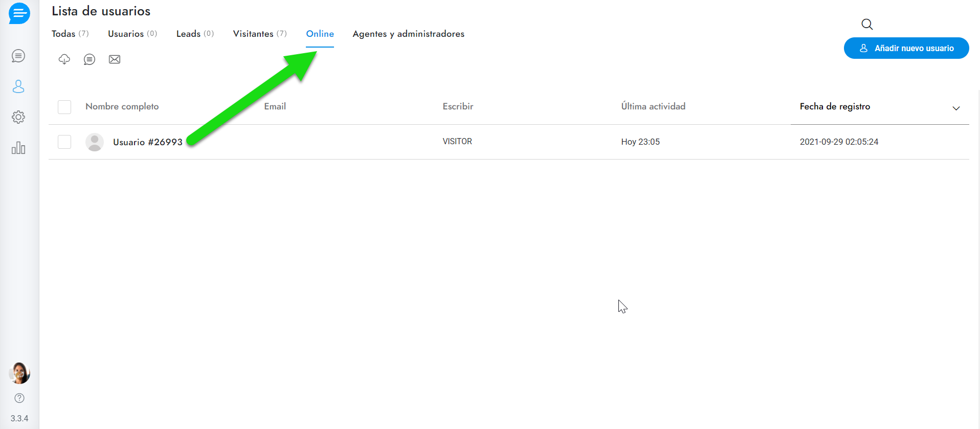Click Usuario #26993 avatar placeholder
This screenshot has height=429, width=980.
point(95,142)
